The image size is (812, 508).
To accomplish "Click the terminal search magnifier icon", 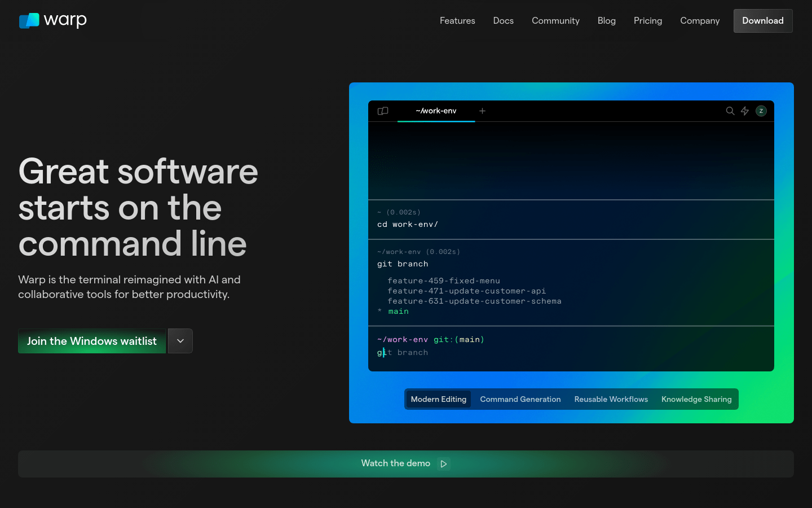I will point(730,111).
